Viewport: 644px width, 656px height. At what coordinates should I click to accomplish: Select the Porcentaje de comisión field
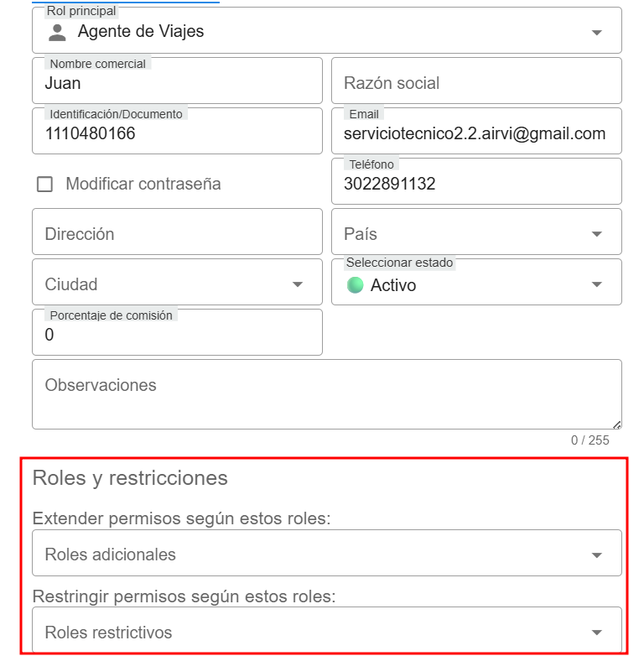(x=176, y=336)
